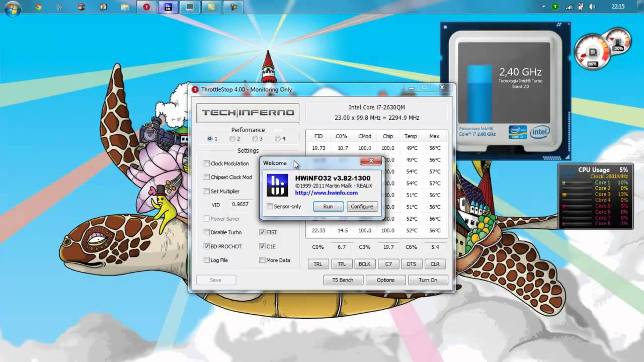Viewport: 644px width, 362px height.
Task: Click CPU Usage gadget title
Action: click(x=594, y=170)
